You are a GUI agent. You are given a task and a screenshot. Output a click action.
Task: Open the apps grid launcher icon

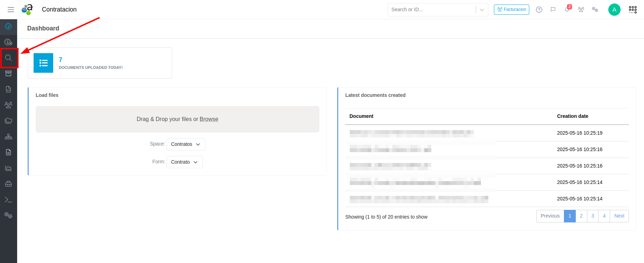tap(632, 9)
